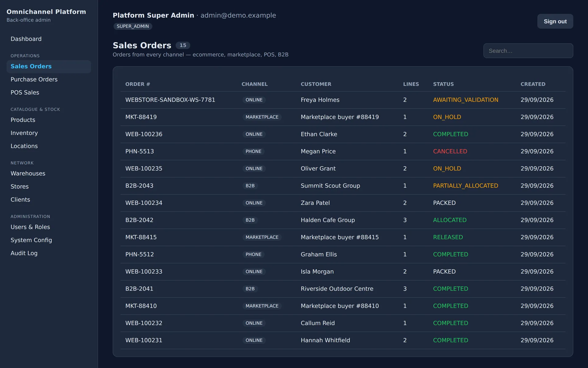Click the SUPER_ADMIN role badge
Viewport: 588px width, 368px height.
(133, 26)
